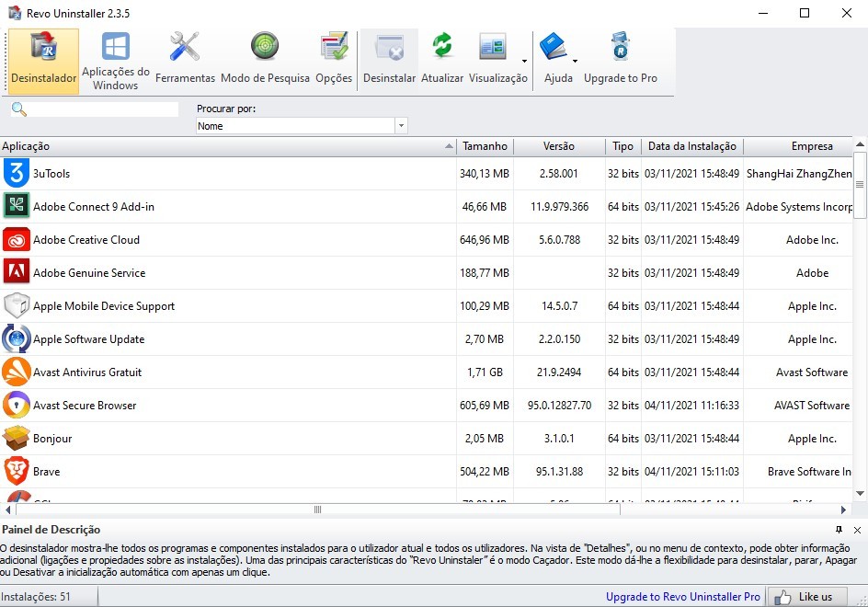Open the Visualização dropdown arrow
Image resolution: width=868 pixels, height=607 pixels.
point(524,62)
